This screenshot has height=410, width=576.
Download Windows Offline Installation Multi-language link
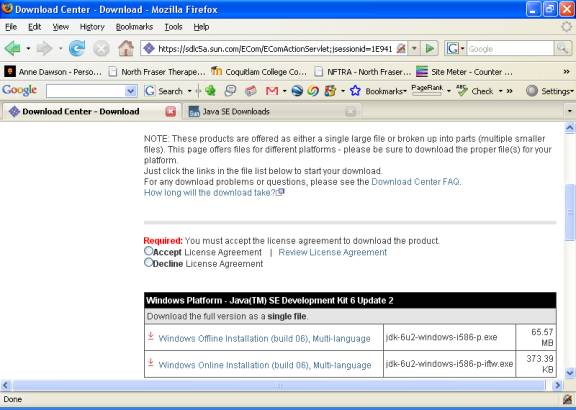tap(264, 338)
